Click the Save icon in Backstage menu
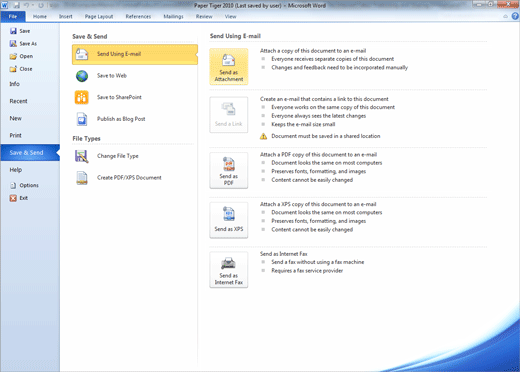520x372 pixels. [x=13, y=31]
